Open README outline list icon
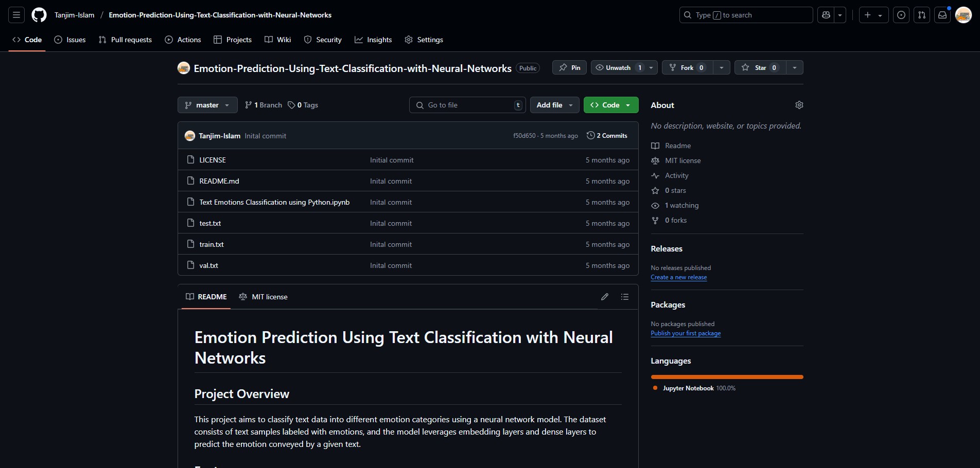 click(x=625, y=297)
